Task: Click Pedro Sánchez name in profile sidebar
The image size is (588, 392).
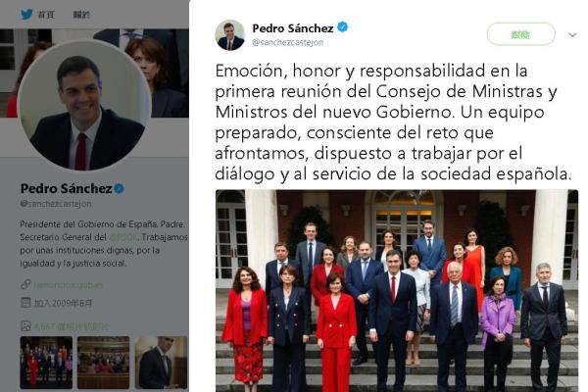Action: click(x=67, y=188)
